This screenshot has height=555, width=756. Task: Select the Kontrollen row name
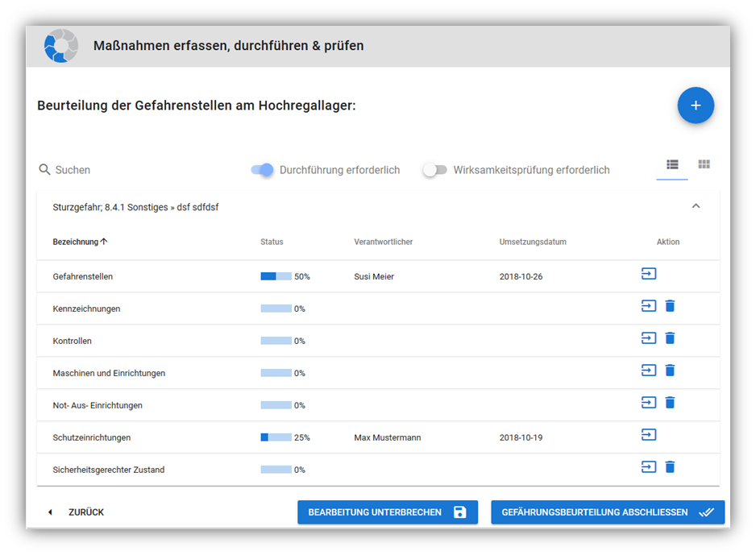[72, 341]
